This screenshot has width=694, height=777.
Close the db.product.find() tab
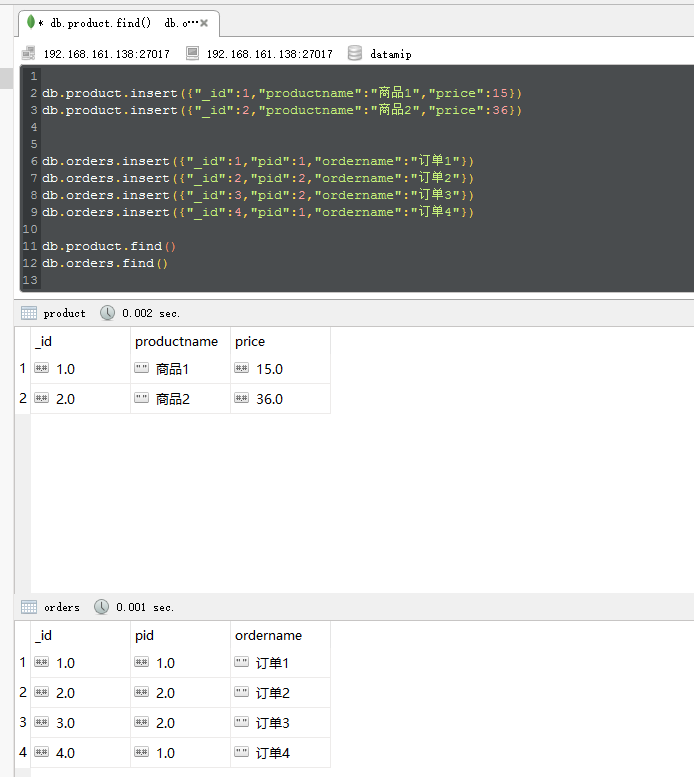[204, 23]
